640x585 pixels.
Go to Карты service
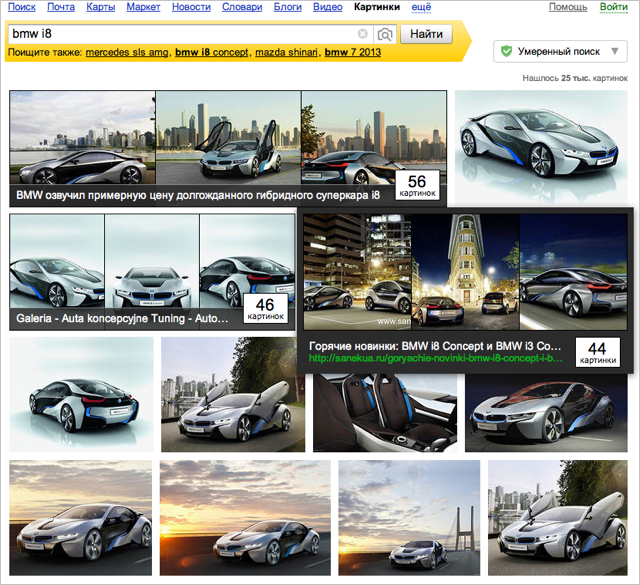click(x=101, y=7)
